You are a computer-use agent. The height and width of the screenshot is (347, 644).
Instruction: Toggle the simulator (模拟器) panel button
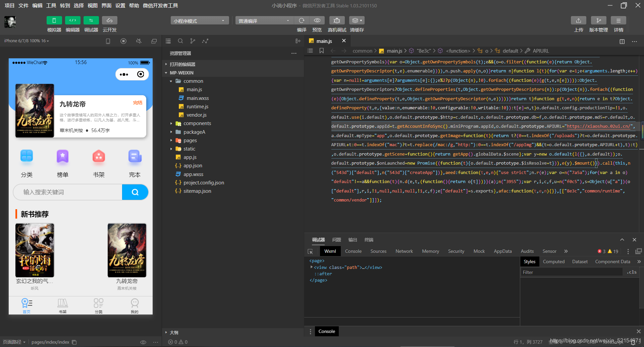point(54,20)
